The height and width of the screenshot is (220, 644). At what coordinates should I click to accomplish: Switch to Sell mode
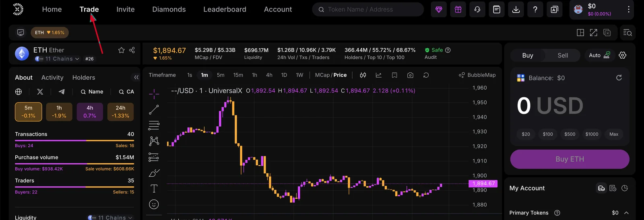(563, 56)
